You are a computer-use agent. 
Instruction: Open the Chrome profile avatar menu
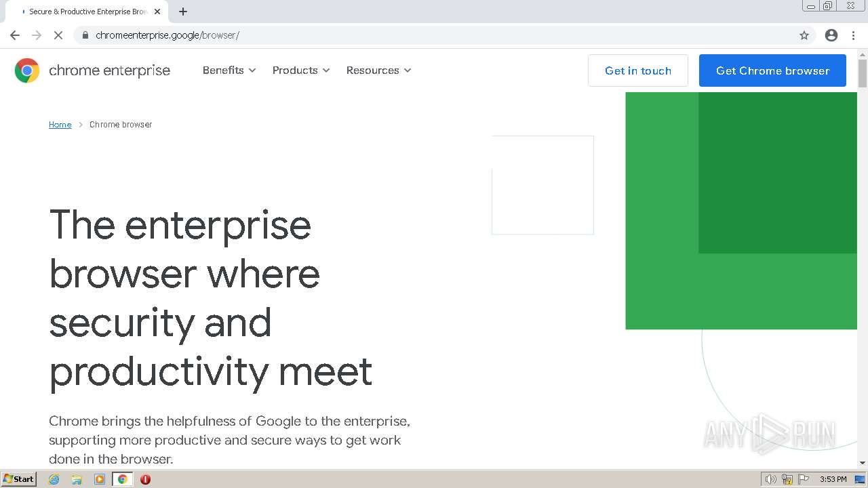[831, 35]
